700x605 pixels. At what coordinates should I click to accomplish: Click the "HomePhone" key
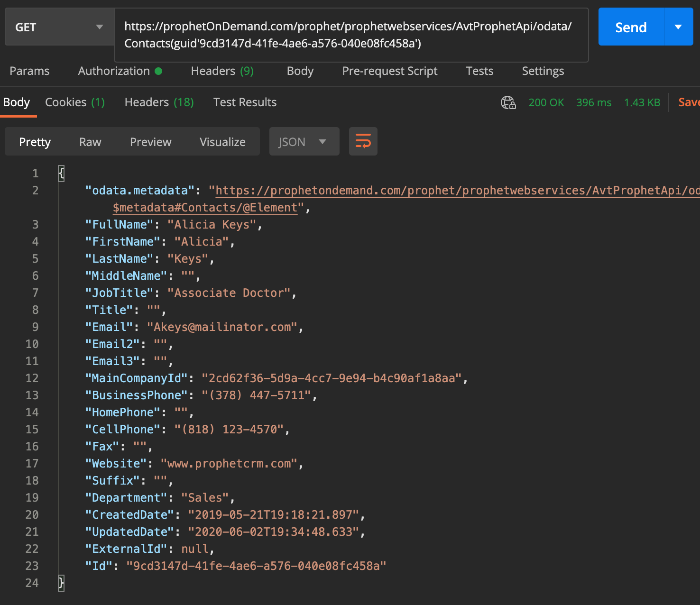123,412
